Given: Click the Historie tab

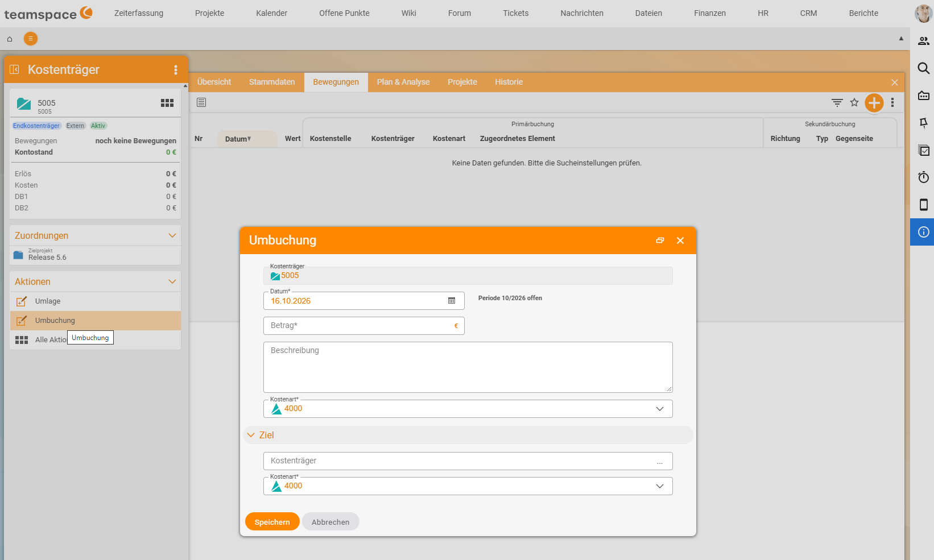Looking at the screenshot, I should pos(509,82).
